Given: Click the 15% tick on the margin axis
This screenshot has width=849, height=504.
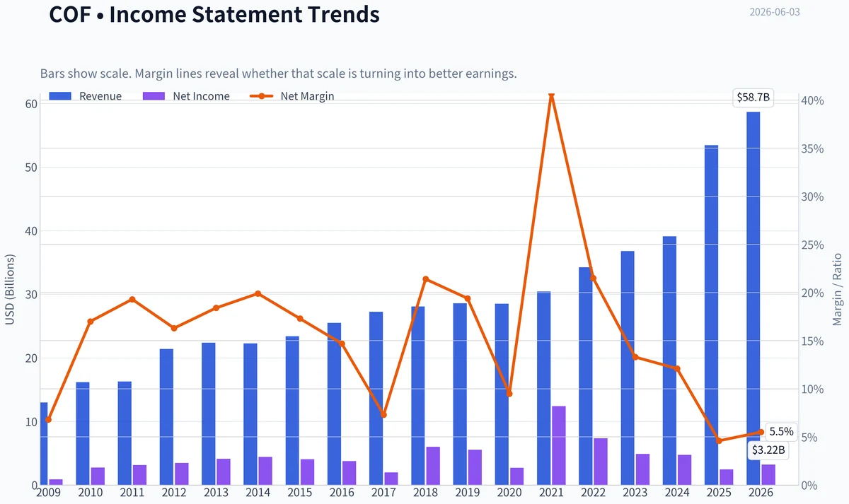Looking at the screenshot, I should click(814, 341).
